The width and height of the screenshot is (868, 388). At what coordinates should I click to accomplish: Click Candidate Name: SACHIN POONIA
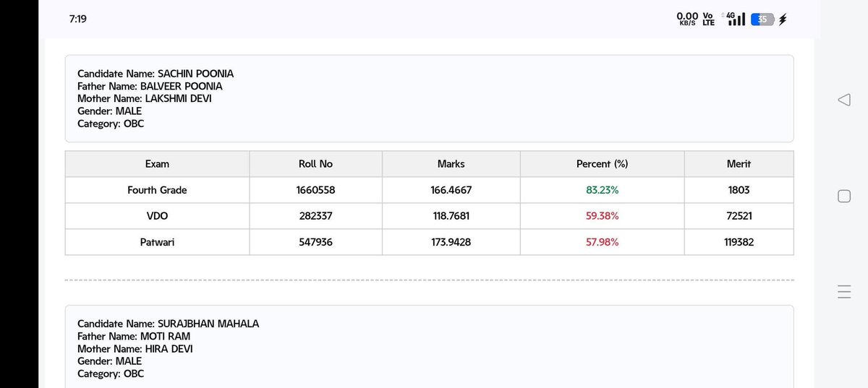[156, 74]
